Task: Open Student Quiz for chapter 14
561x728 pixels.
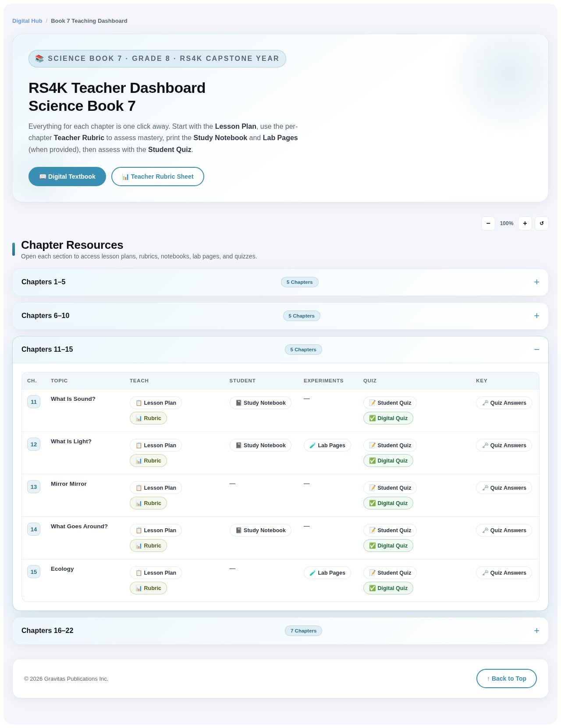Action: coord(390,530)
